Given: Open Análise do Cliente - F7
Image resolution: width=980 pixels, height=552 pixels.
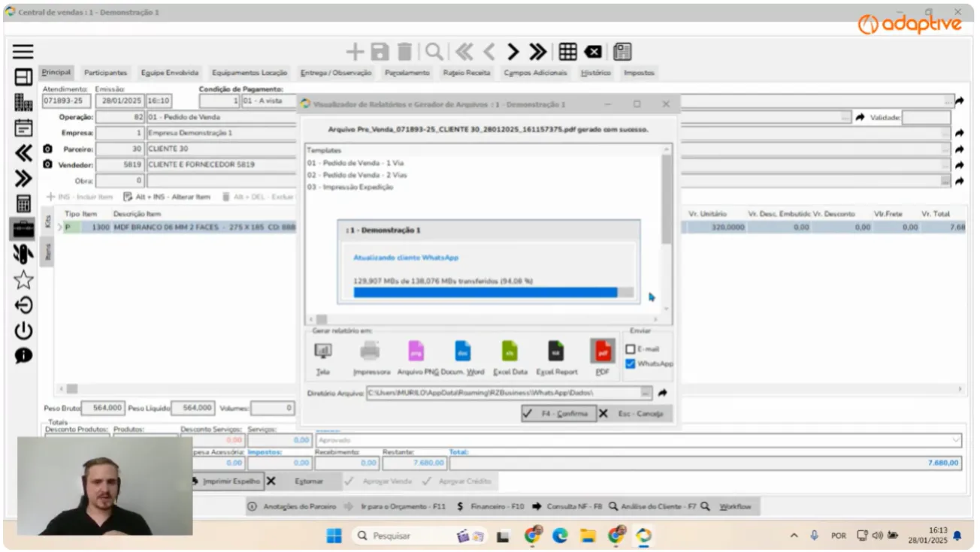Looking at the screenshot, I should (x=652, y=506).
